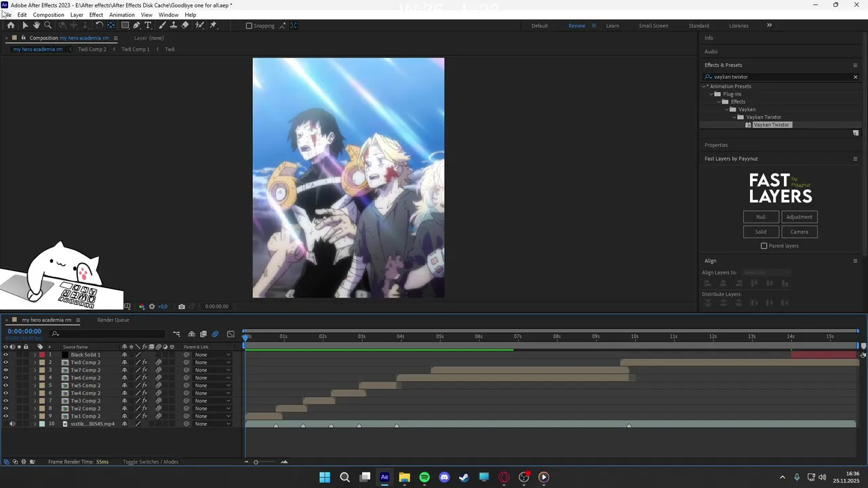Click the effects search field containing vaykan twixtor

pyautogui.click(x=778, y=77)
